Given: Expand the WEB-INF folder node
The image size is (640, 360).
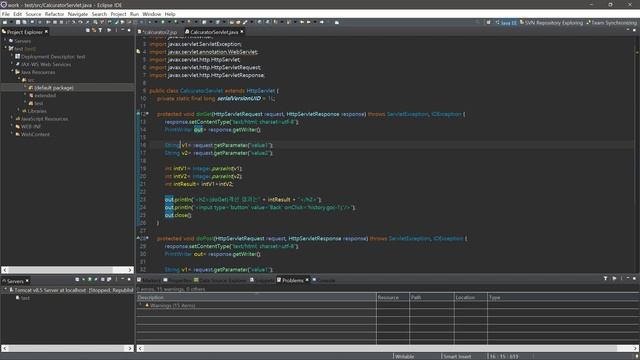Looking at the screenshot, I should [12, 126].
